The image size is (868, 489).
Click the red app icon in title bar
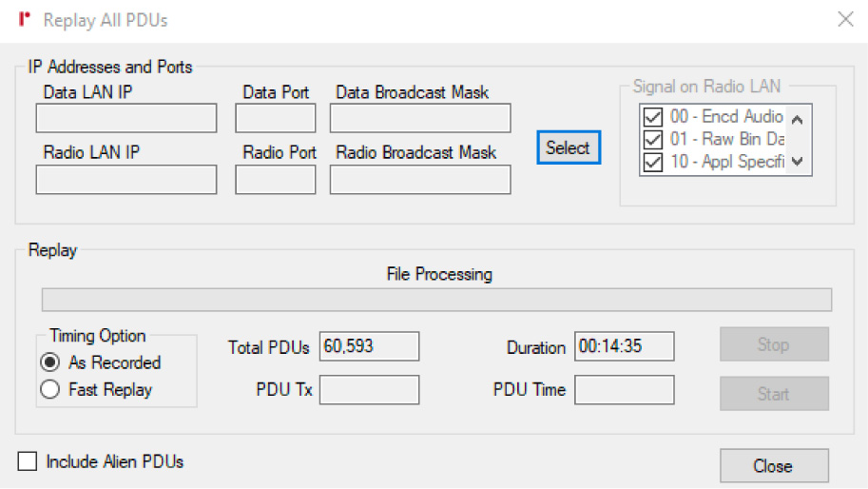point(24,19)
